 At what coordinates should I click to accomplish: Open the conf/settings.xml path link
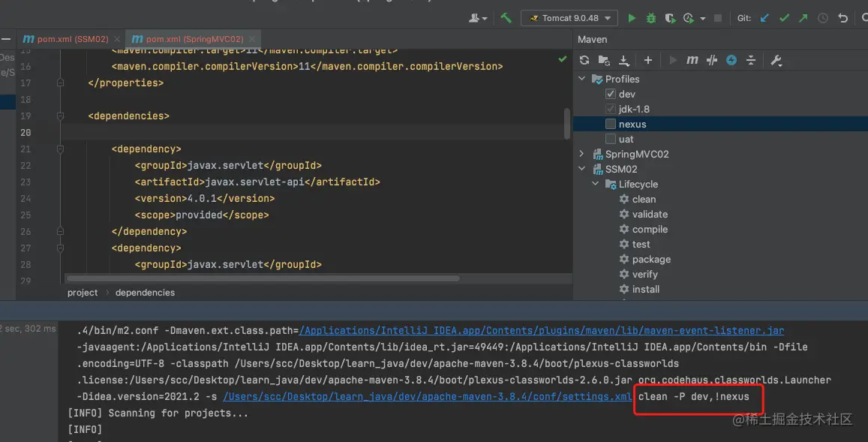click(x=427, y=396)
